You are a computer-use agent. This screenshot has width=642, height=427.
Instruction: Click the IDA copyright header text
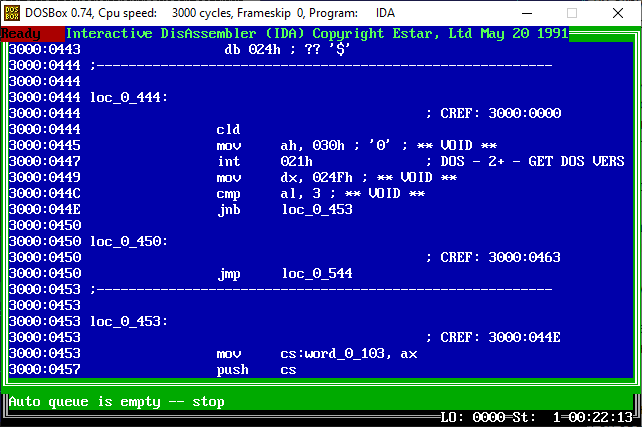coord(317,34)
